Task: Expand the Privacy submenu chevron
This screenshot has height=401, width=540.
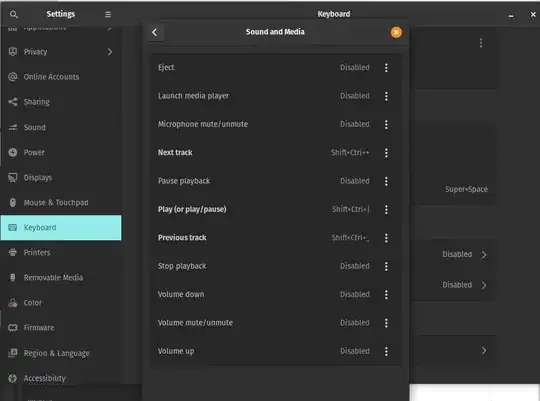Action: tap(110, 52)
